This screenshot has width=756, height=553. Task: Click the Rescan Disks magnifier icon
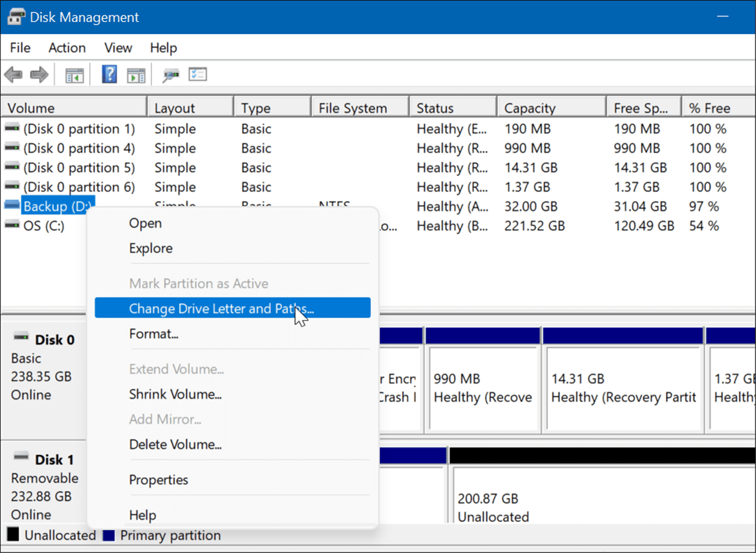pos(171,74)
